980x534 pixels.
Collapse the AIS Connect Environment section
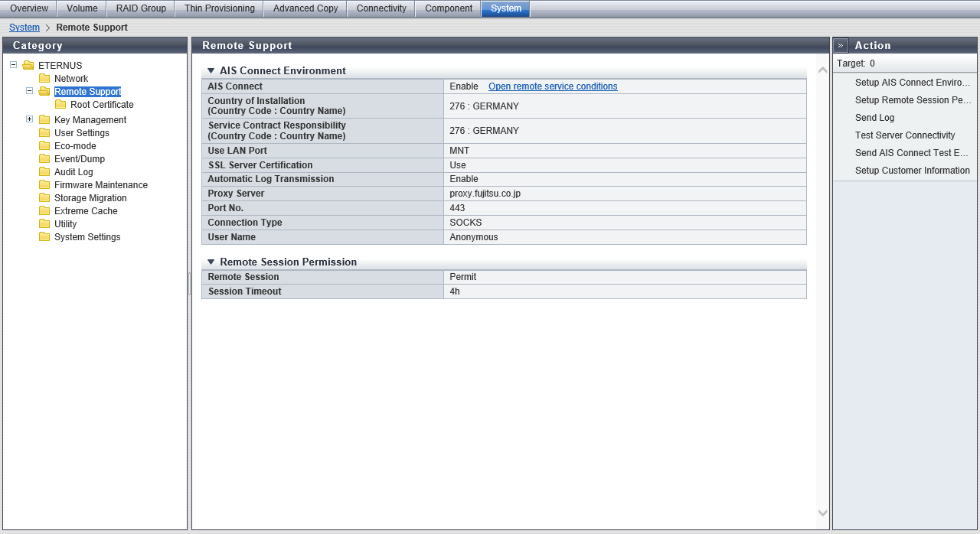click(x=211, y=71)
